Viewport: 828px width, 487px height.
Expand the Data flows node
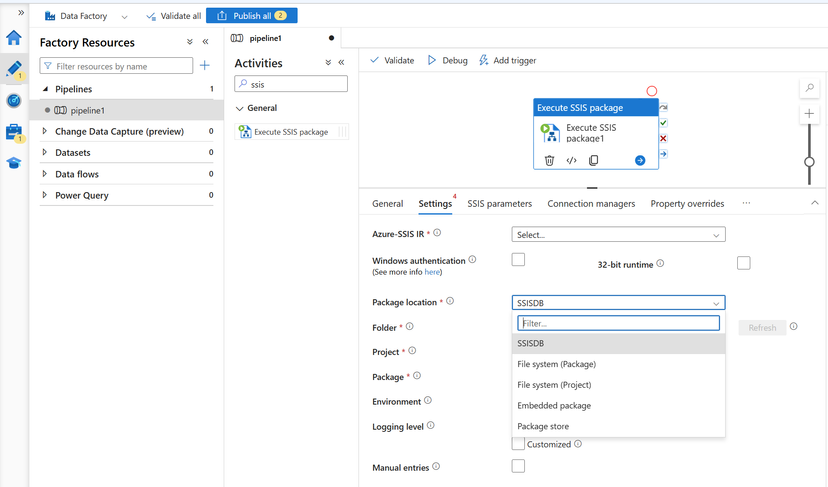coord(45,173)
